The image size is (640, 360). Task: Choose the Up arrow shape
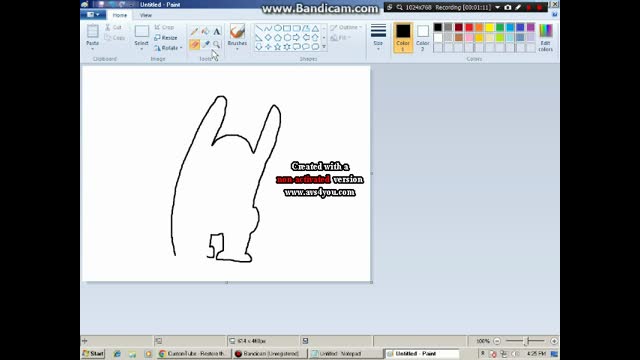tap(315, 38)
